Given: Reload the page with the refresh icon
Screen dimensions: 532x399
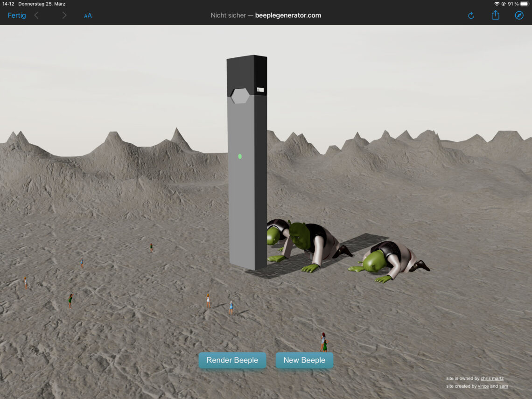Looking at the screenshot, I should [x=471, y=15].
